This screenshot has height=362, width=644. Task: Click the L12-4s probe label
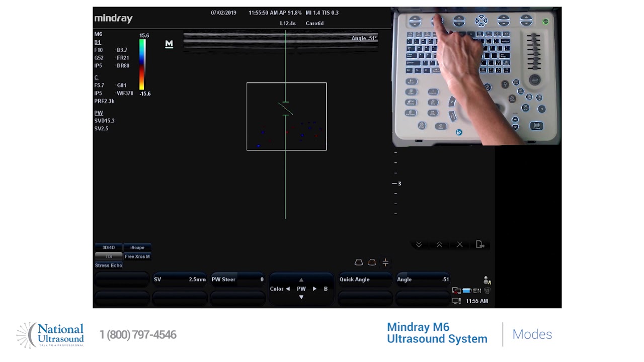coord(288,23)
